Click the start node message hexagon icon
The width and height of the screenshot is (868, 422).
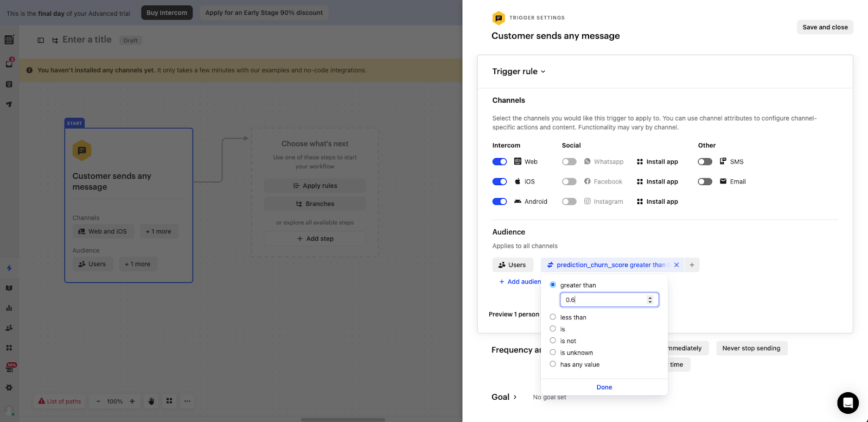click(x=82, y=150)
